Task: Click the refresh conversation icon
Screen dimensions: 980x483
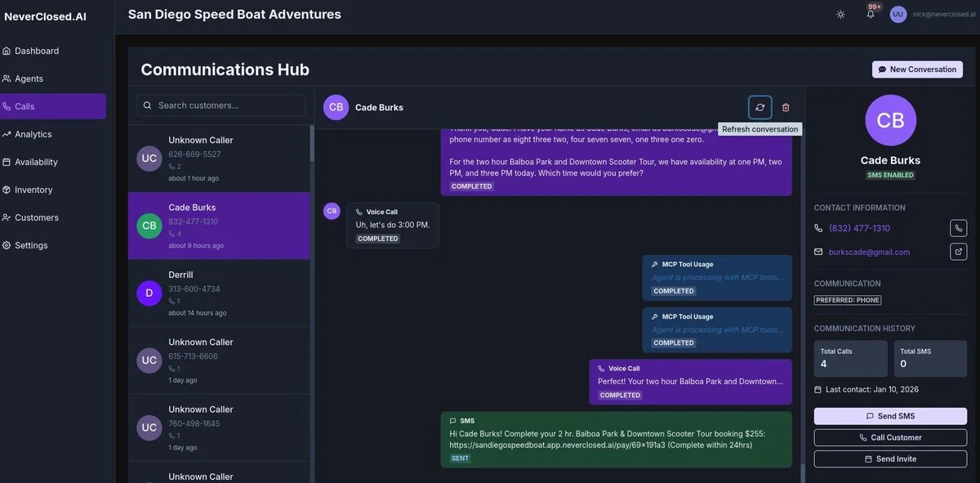Action: 759,107
